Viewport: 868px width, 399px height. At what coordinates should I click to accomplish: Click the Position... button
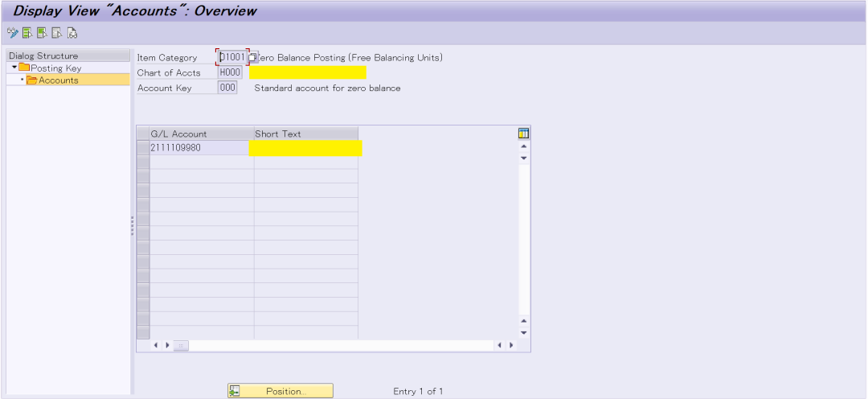pos(280,391)
